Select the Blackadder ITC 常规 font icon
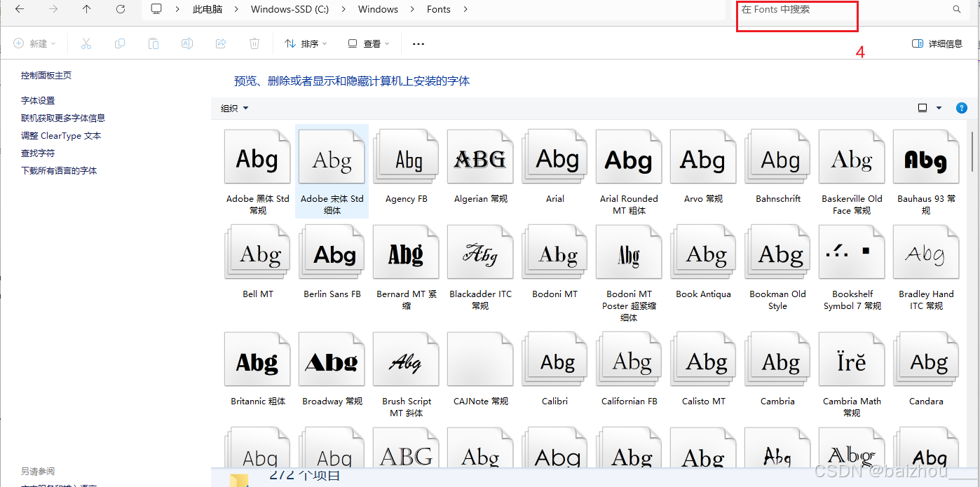Screen dimensions: 980x487 (x=480, y=254)
